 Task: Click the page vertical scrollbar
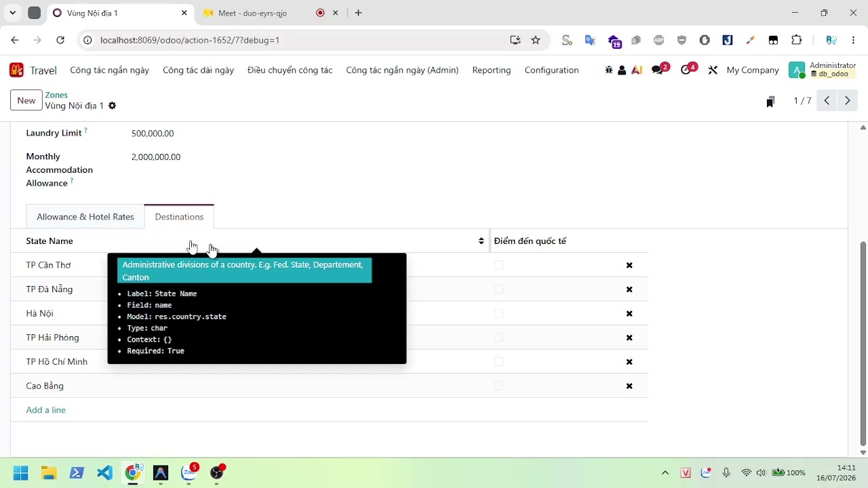click(863, 342)
